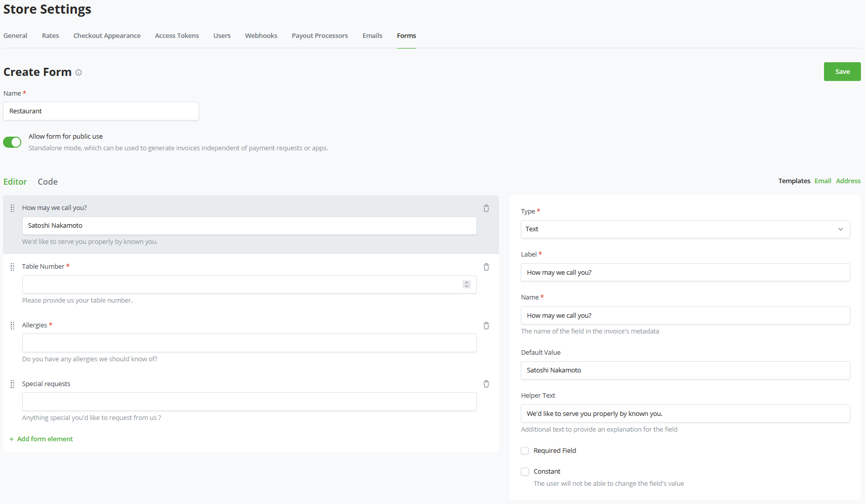Click the Label input field

point(685,272)
